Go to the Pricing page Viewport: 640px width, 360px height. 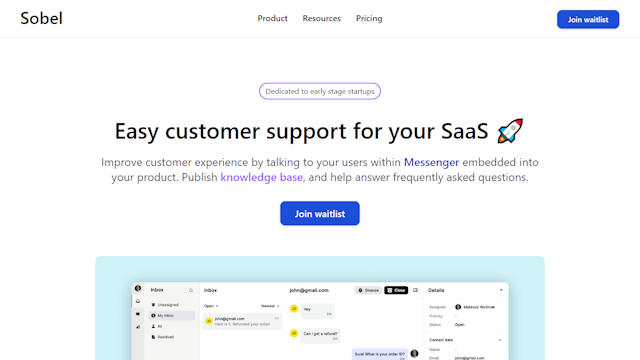tap(369, 18)
